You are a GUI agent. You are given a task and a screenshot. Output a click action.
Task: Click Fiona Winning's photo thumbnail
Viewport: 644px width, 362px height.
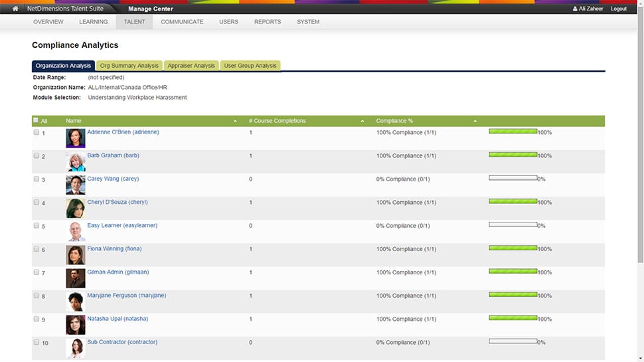(76, 255)
